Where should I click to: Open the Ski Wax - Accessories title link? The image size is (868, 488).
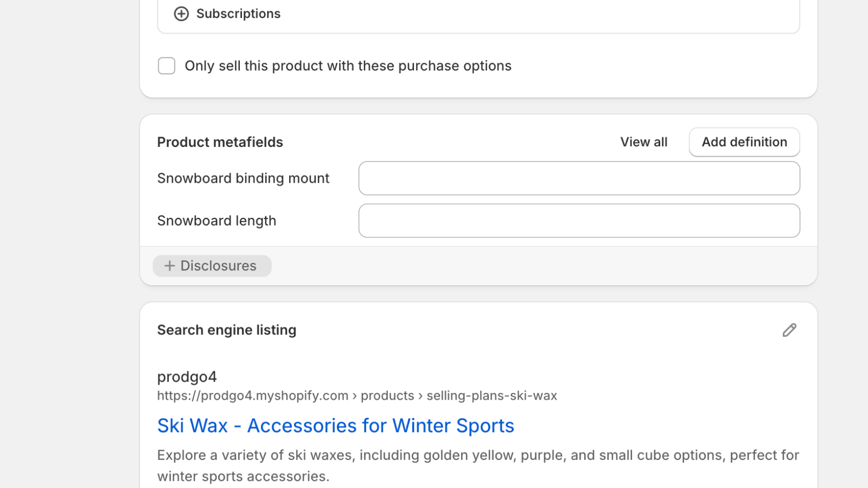[336, 426]
